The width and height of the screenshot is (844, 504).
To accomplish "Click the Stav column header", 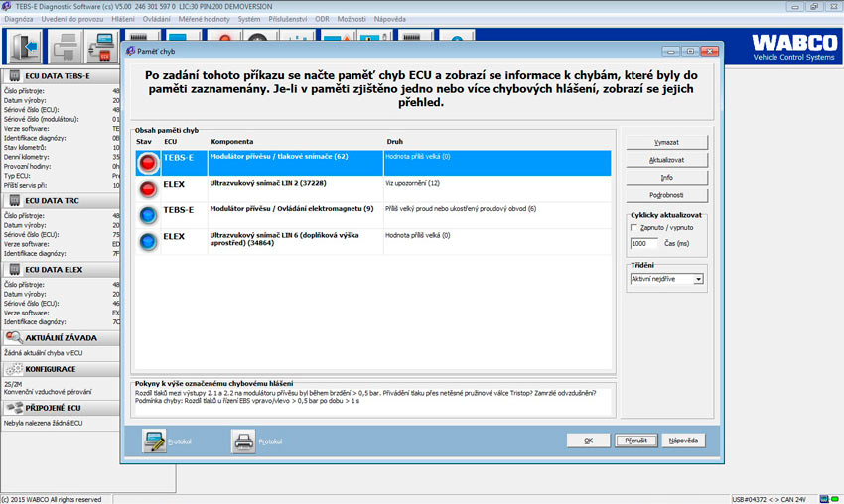I will point(144,142).
